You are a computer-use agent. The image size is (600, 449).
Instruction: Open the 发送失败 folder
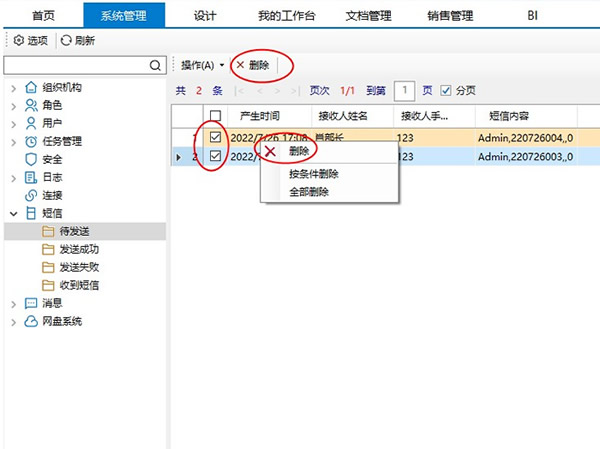pyautogui.click(x=78, y=267)
